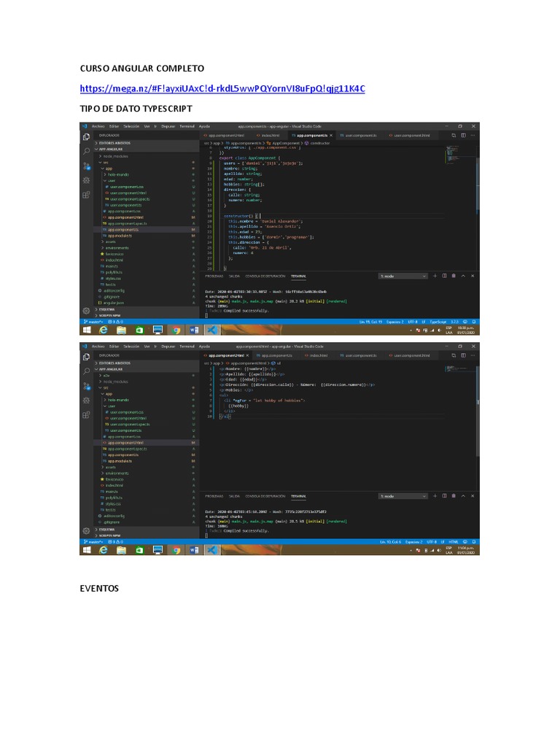Click the split terminal icon in the first screenshot
This screenshot has width=560, height=747.
(x=444, y=276)
